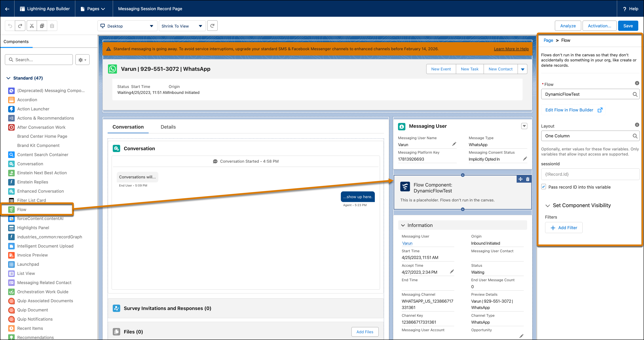644x340 pixels.
Task: Switch to the Details tab
Action: [168, 127]
